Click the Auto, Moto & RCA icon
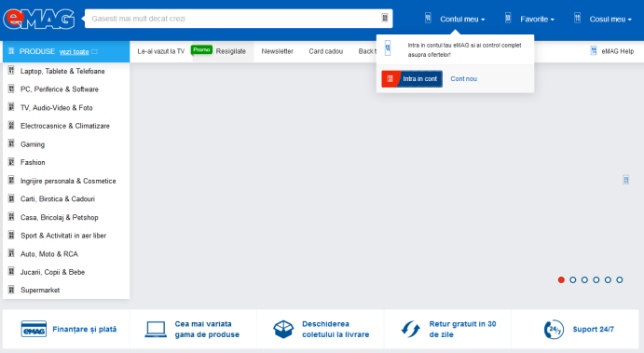644x353 pixels. tap(11, 253)
